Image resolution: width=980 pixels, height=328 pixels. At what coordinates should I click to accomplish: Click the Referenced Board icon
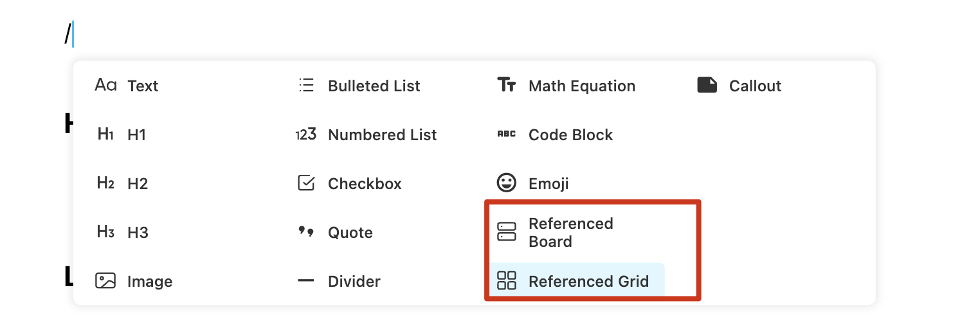tap(507, 232)
